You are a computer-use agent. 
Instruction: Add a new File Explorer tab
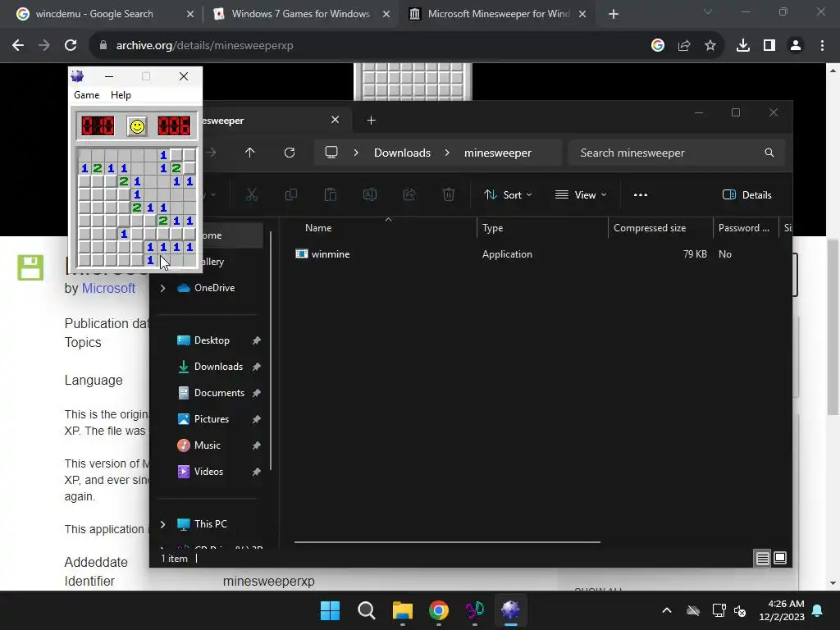[x=372, y=120]
